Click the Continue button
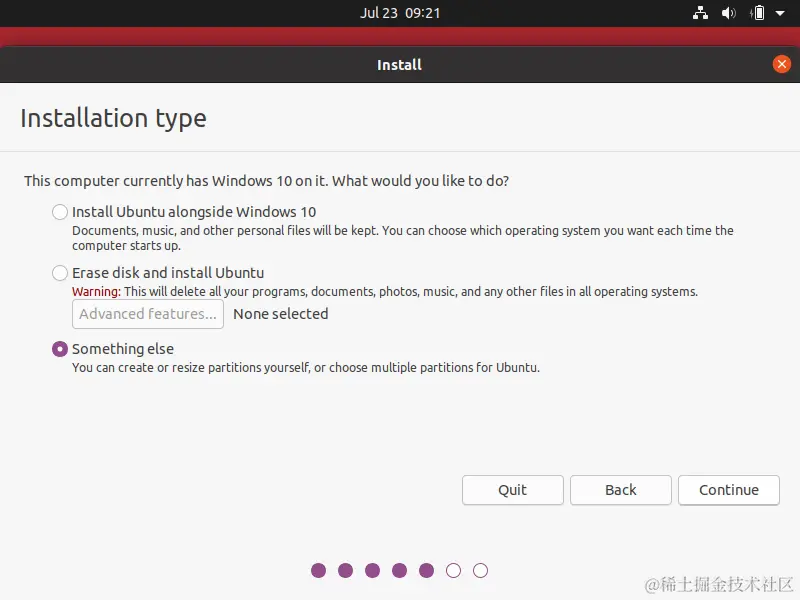Viewport: 800px width, 600px height. coord(729,490)
